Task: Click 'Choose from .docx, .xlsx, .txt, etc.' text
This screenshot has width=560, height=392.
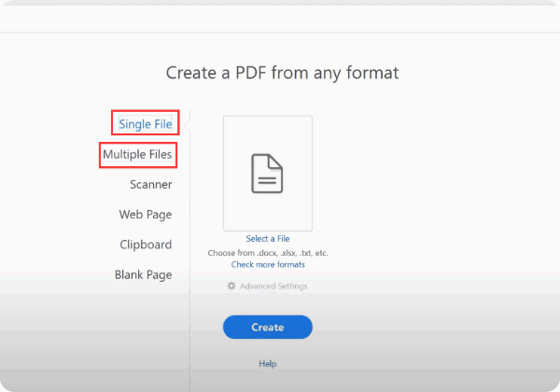Action: pos(268,253)
